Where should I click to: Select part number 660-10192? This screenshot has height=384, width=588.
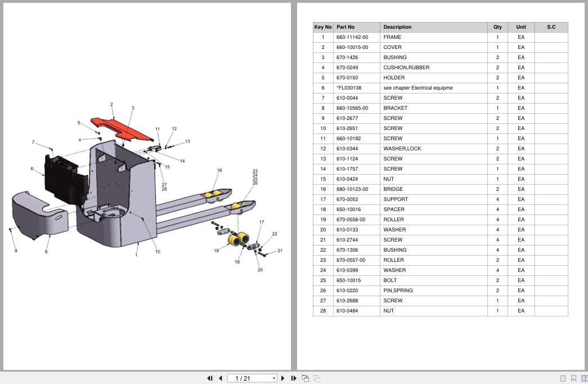point(349,139)
